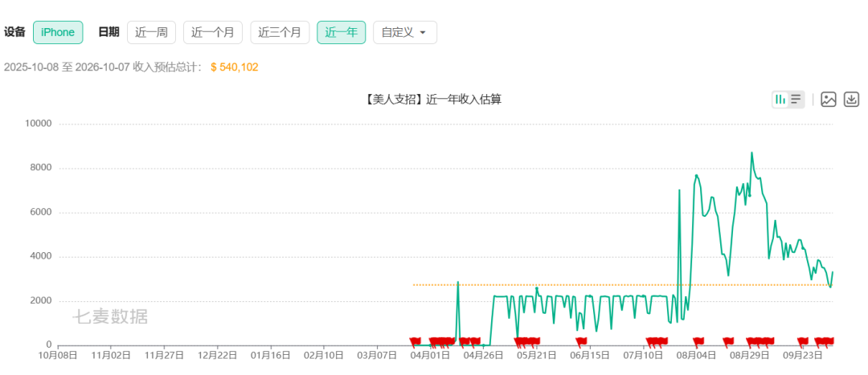Click the 10月08日 axis date
Viewport: 868px width, 375px height.
58,356
